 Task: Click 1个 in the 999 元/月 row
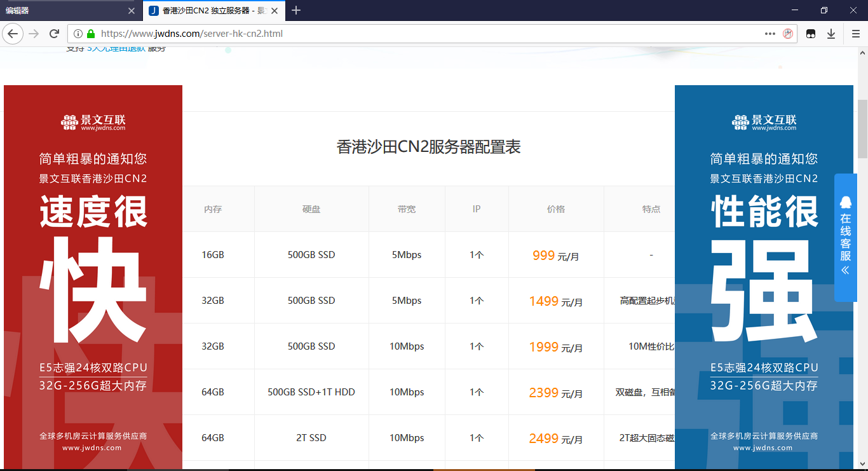coord(477,255)
